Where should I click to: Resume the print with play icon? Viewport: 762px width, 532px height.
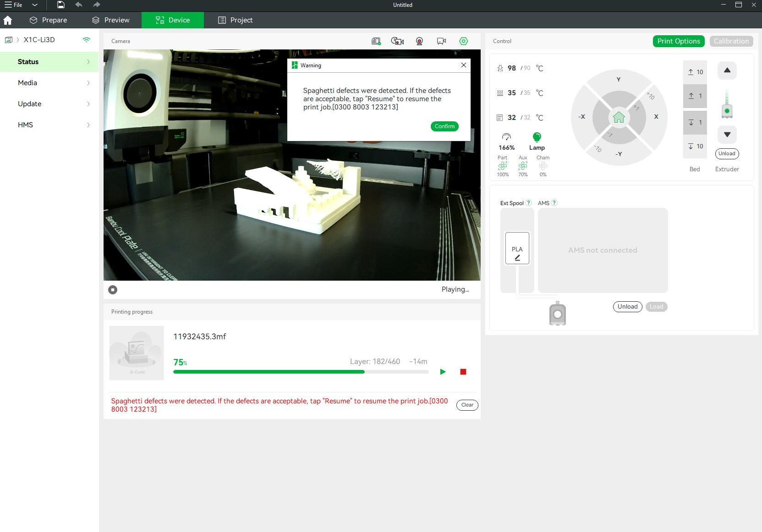pos(443,372)
